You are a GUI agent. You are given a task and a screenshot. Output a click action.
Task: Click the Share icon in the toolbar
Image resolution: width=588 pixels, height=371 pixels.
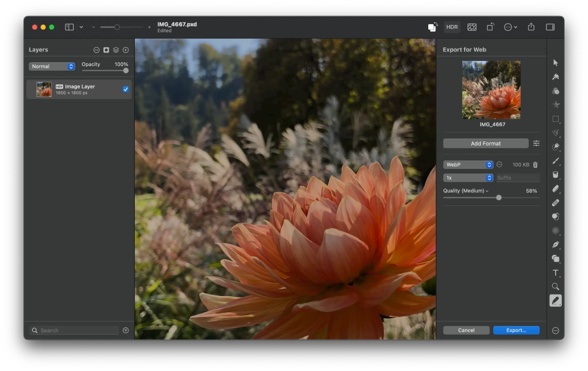tap(531, 27)
